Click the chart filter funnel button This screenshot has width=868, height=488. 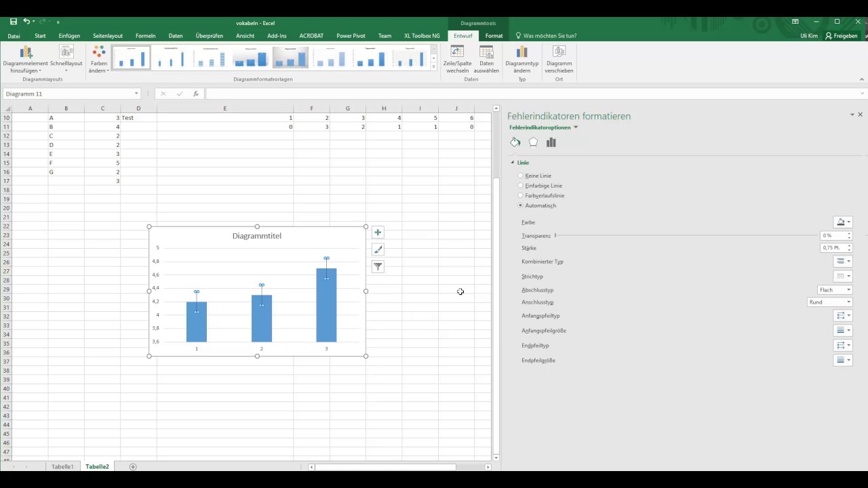[x=378, y=266]
